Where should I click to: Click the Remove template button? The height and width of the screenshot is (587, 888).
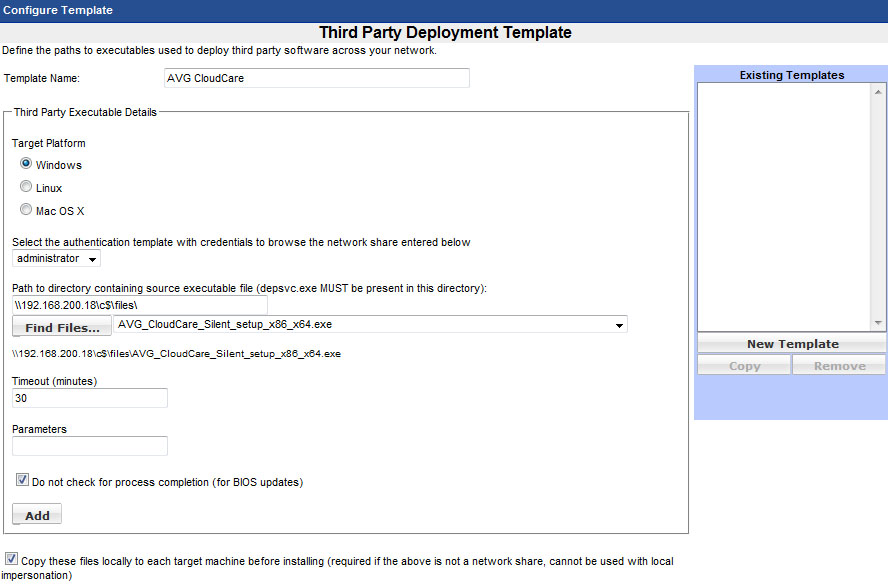pos(839,366)
